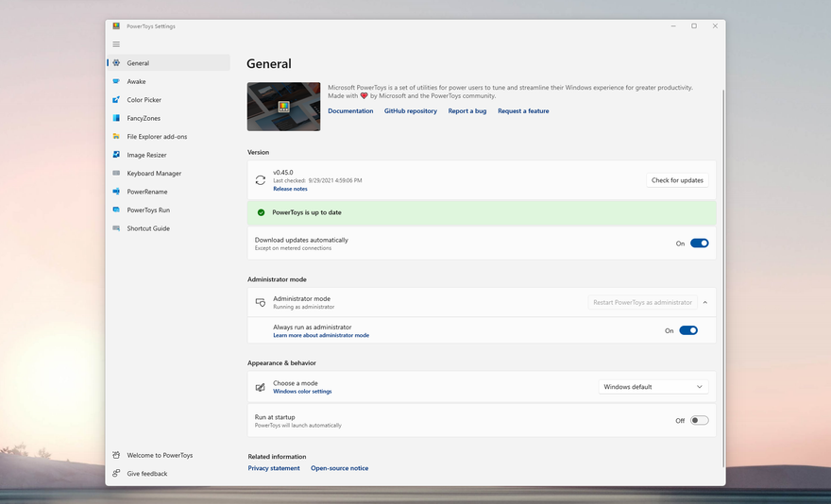Open the Windows default mode dropdown
This screenshot has height=504, width=831.
(653, 387)
